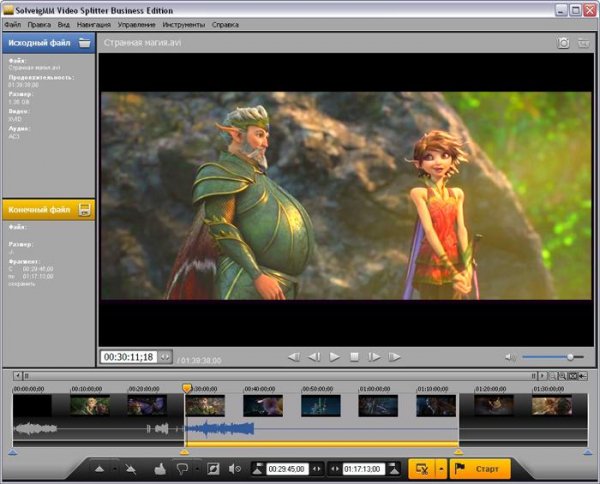Screen dimensions: 600x484
Task: Toggle audio mute in the bottom toolbar
Action: (x=234, y=469)
